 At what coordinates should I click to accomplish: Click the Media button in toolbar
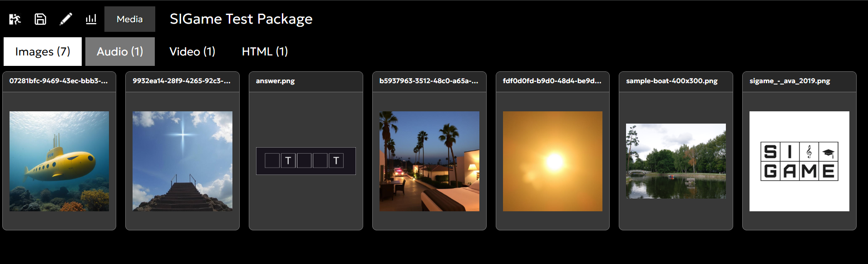pyautogui.click(x=130, y=19)
